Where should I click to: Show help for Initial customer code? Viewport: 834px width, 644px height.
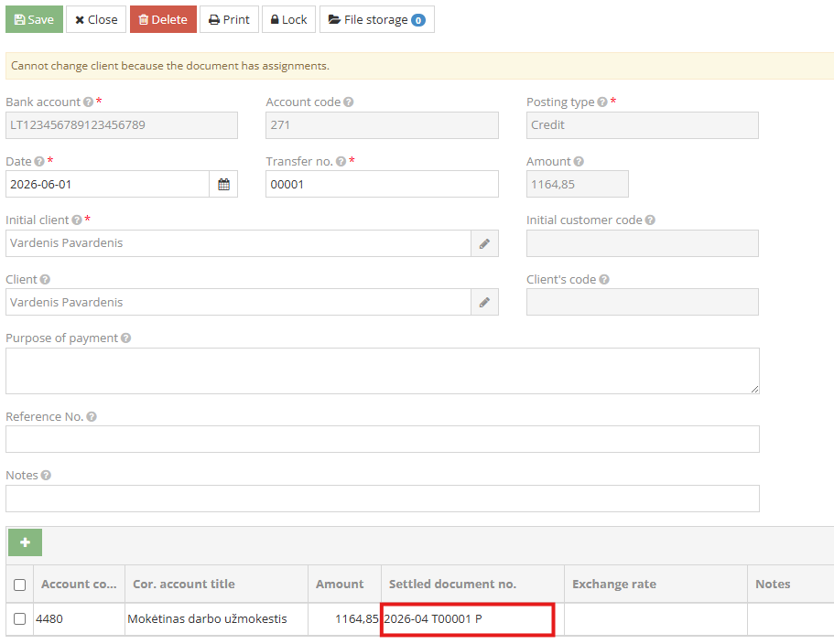tap(650, 220)
